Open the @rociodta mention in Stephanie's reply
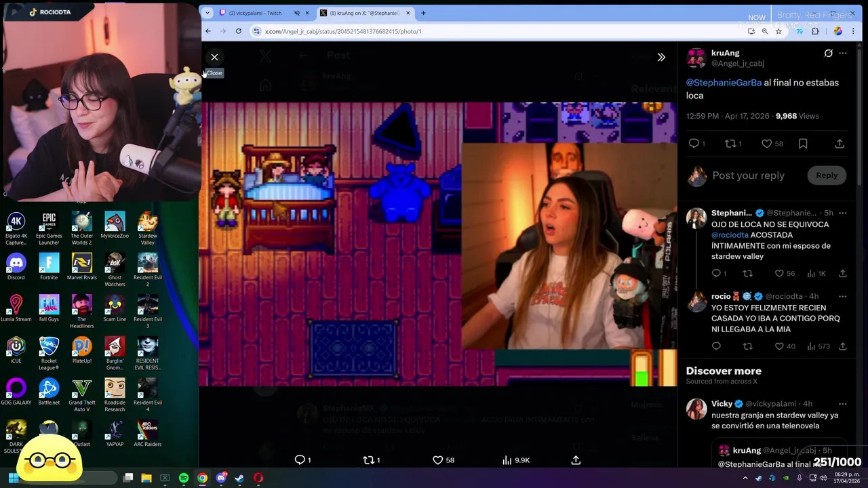868x488 pixels. [729, 235]
